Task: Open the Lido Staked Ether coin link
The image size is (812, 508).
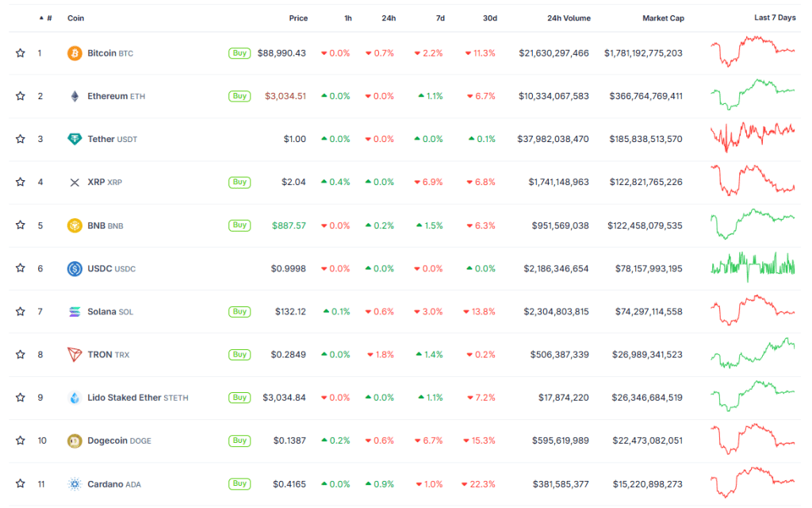Action: 126,398
